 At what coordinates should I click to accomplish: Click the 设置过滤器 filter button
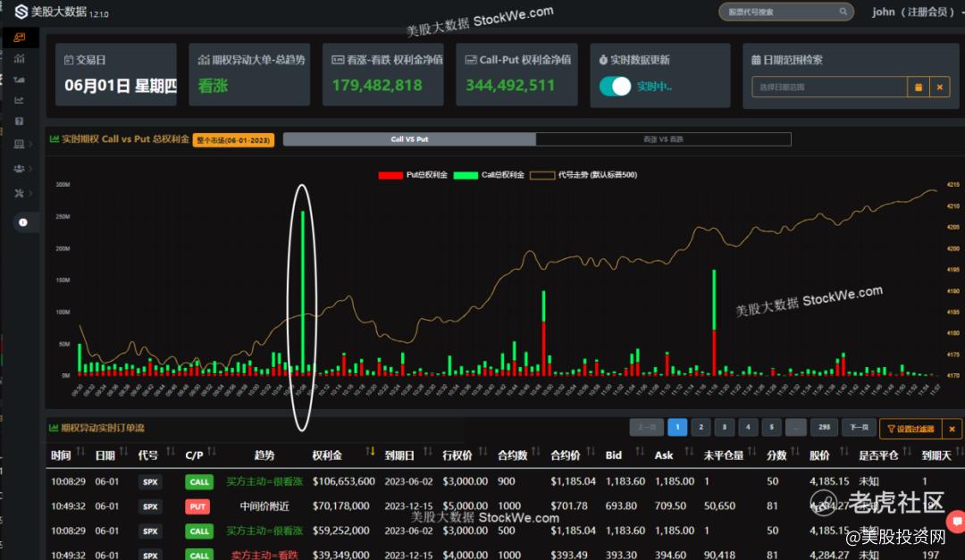910,429
